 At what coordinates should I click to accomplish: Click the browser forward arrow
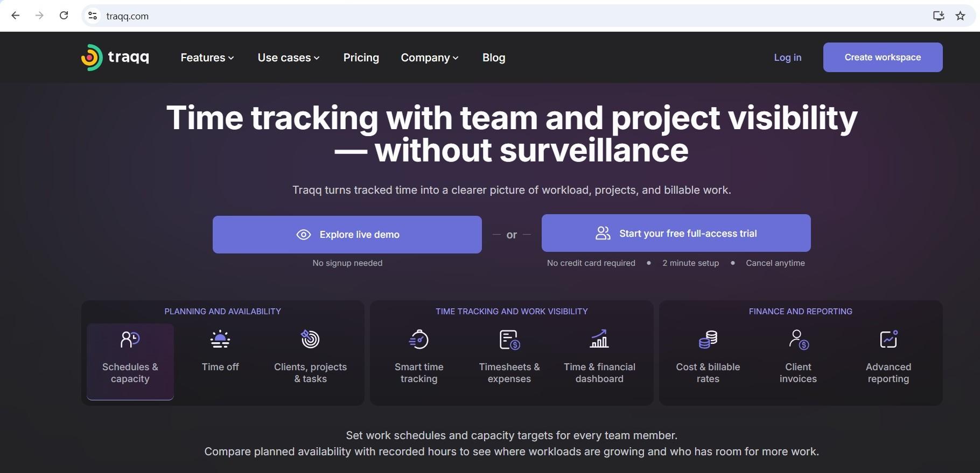(x=39, y=16)
